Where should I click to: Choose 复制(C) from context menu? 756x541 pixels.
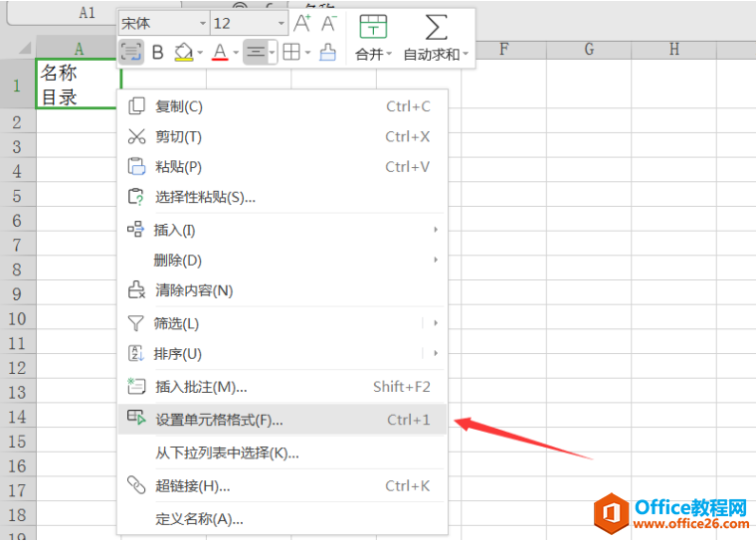coord(283,106)
